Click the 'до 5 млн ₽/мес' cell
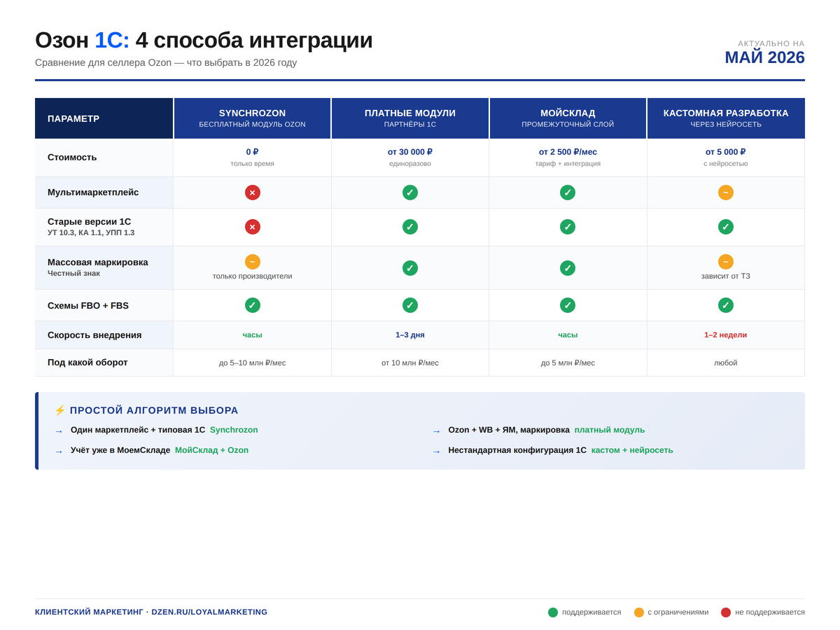This screenshot has height=630, width=840. (568, 363)
